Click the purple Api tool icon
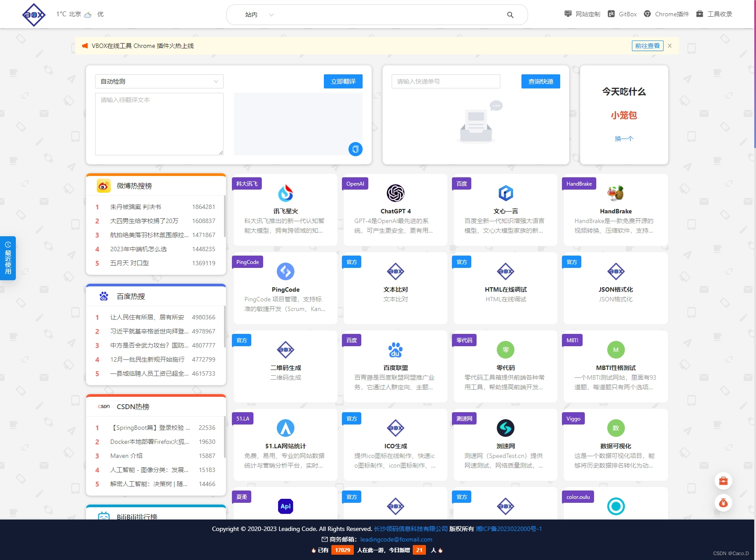Viewport: 756px width, 560px height. coord(286,506)
